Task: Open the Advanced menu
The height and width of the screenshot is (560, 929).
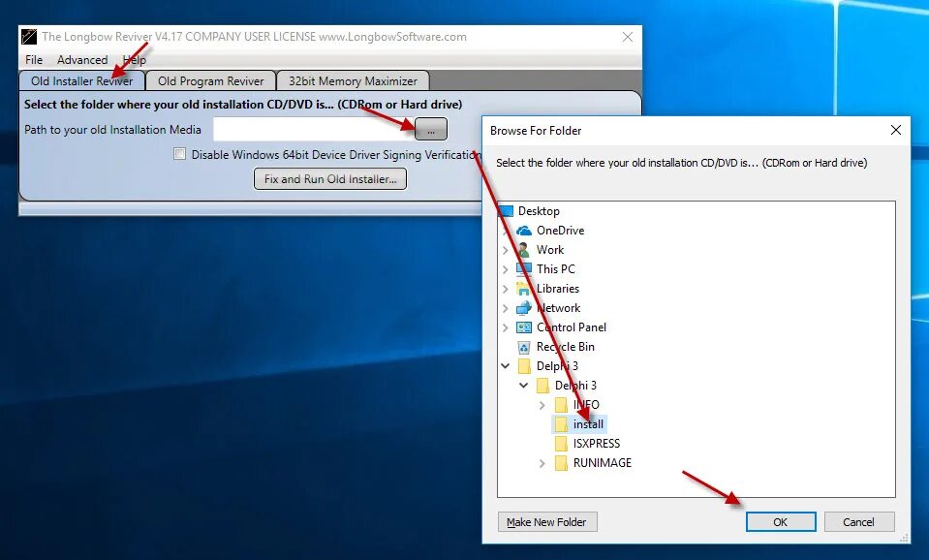Action: click(82, 60)
